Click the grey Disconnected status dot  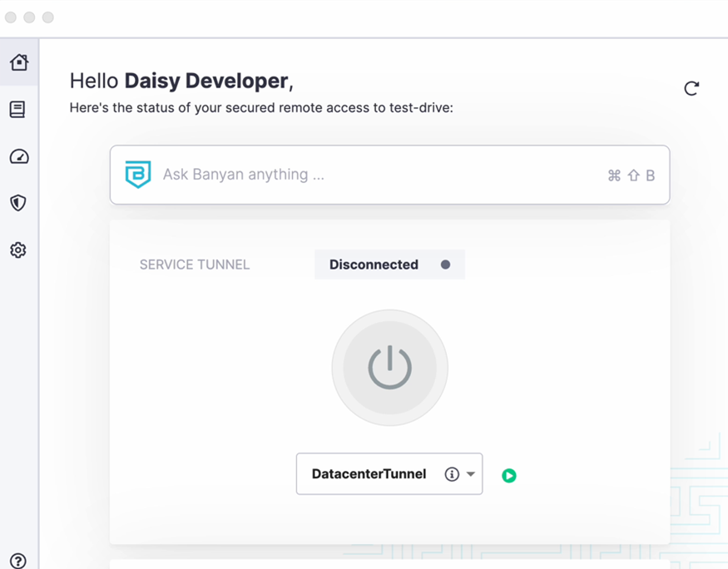point(445,265)
